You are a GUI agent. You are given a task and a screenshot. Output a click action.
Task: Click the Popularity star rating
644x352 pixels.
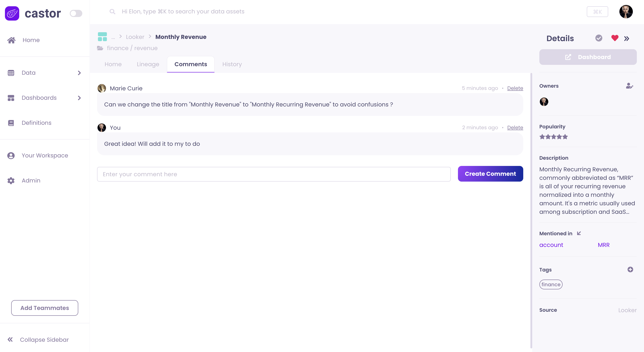pyautogui.click(x=553, y=137)
